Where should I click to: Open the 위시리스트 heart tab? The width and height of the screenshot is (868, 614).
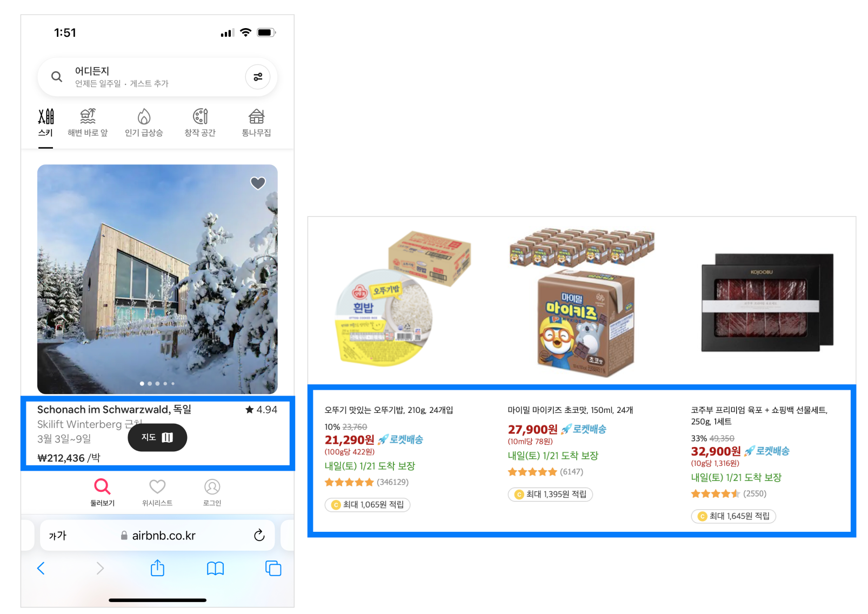157,492
